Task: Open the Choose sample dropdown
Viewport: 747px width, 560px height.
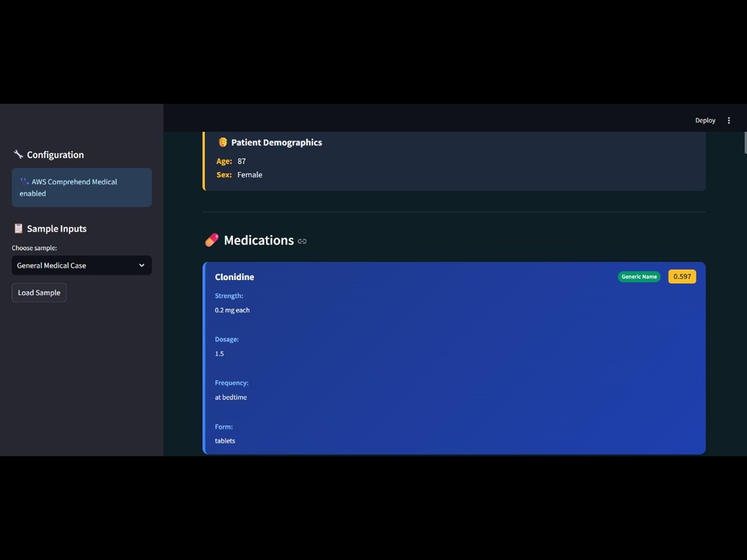Action: tap(81, 265)
